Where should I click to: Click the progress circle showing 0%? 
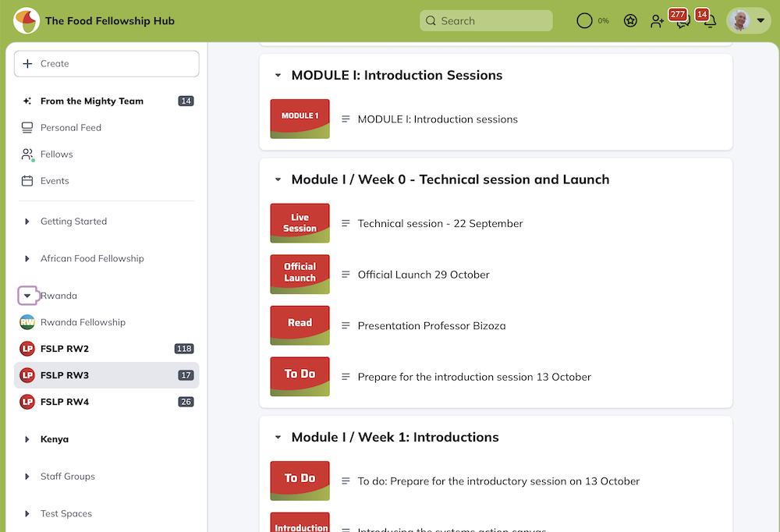pyautogui.click(x=585, y=21)
